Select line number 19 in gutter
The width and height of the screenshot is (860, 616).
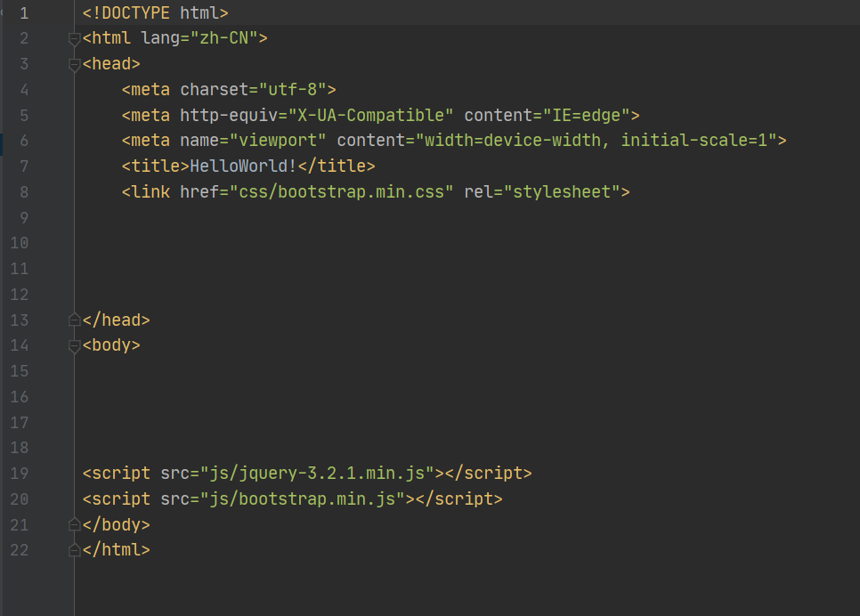coord(20,474)
